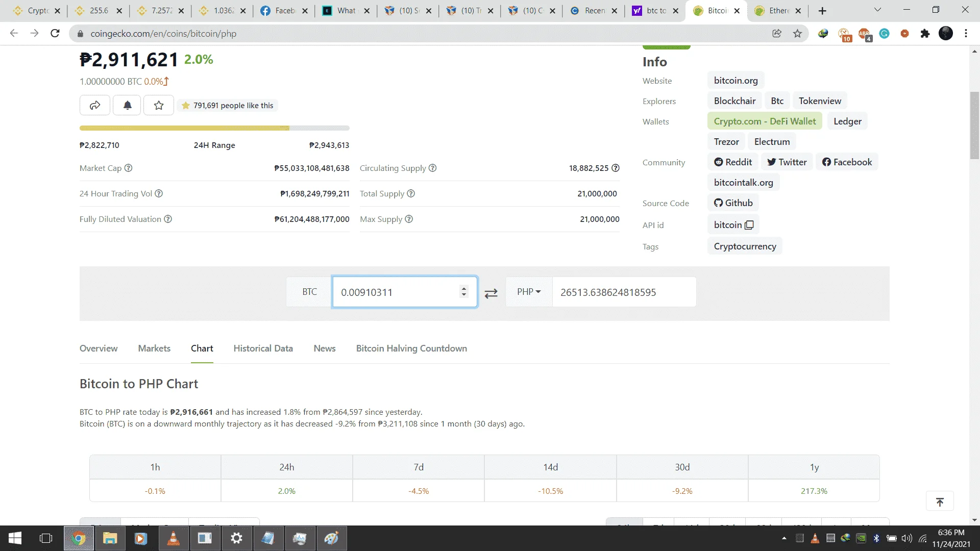Switch to the Markets tab

pyautogui.click(x=154, y=348)
